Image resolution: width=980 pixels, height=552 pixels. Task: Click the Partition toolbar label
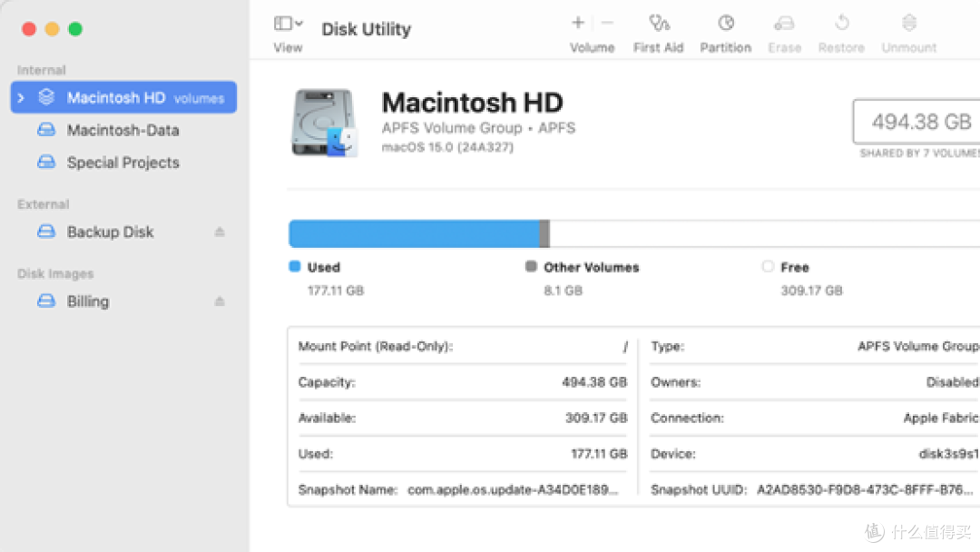(x=726, y=47)
